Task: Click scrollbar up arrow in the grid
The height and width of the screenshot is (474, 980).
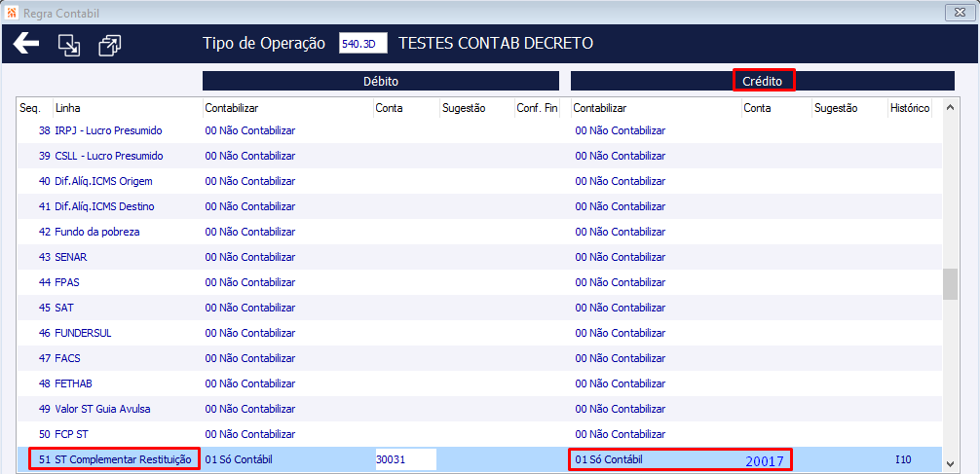Action: (x=950, y=107)
